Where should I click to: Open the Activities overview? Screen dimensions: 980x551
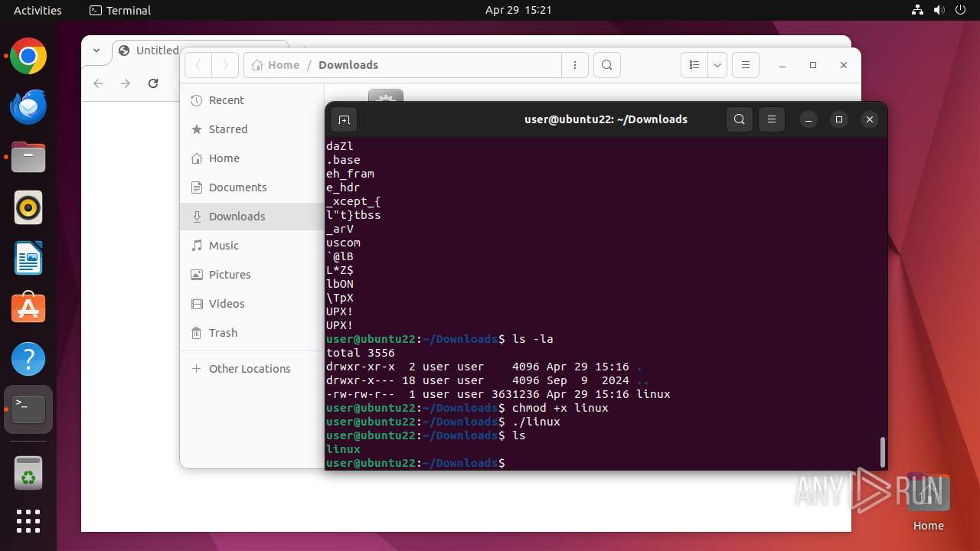coord(38,10)
